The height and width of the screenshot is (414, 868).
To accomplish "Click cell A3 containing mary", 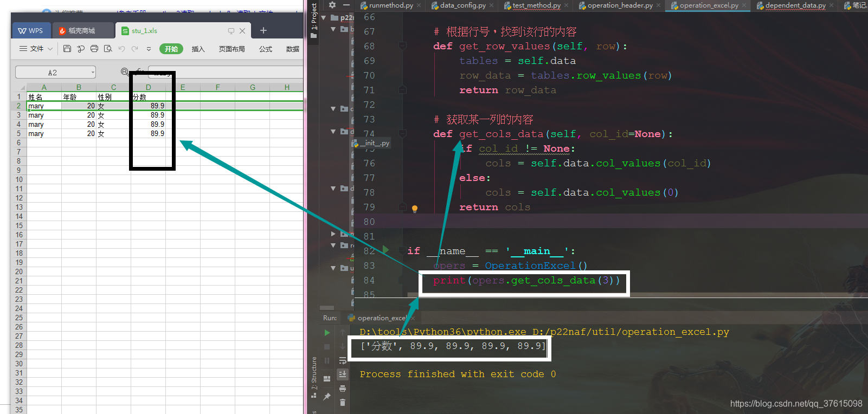I will point(44,115).
